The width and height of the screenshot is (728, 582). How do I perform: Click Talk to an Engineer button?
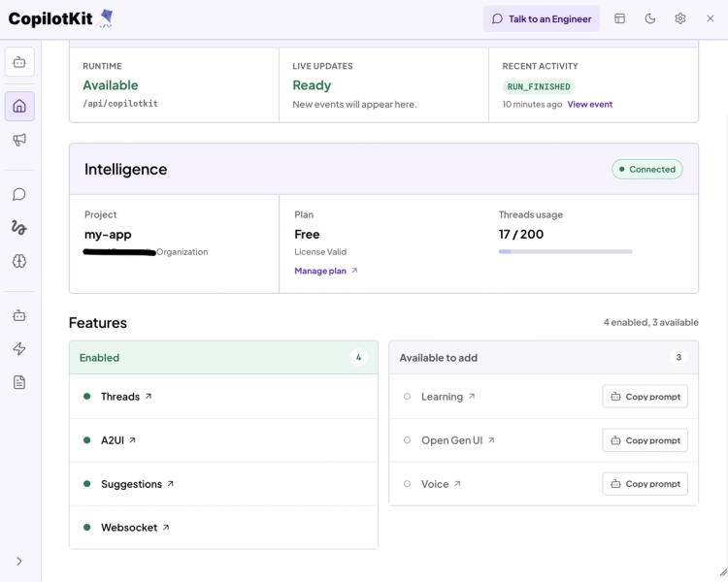[x=542, y=19]
